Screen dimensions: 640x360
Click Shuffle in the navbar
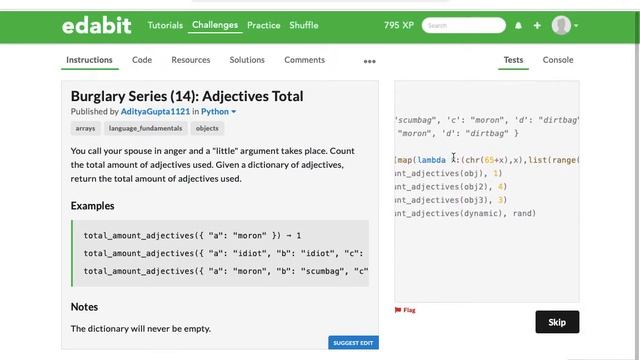[x=304, y=25]
